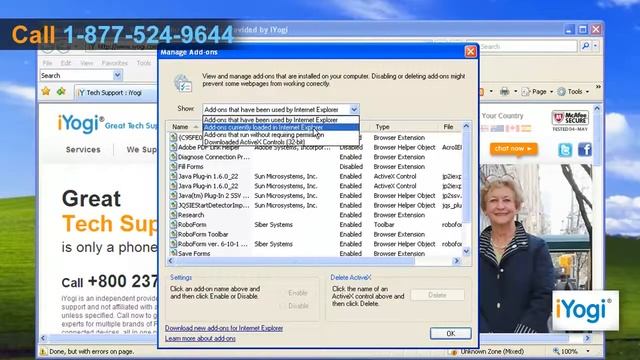Click OK in Manage Add-ons dialog
Screen dimensions: 640x360
(x=450, y=333)
